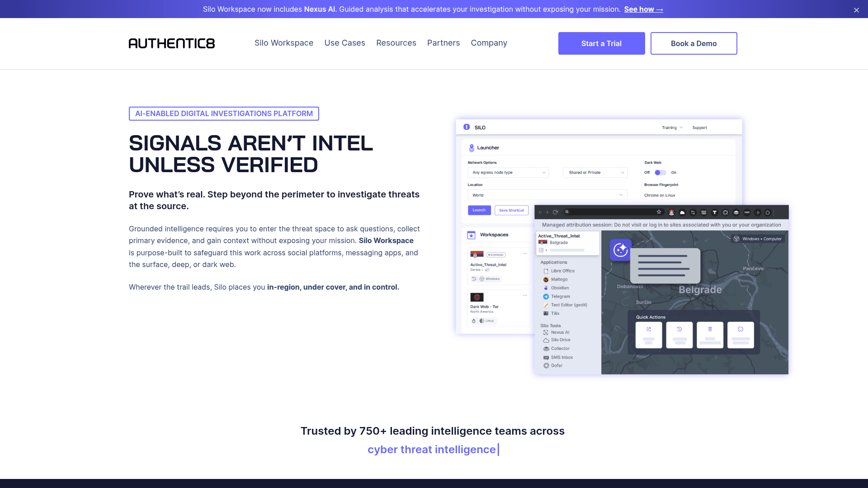Click the Launcher pin-globe icon
Screen dimensions: 868x488
pos(472,148)
